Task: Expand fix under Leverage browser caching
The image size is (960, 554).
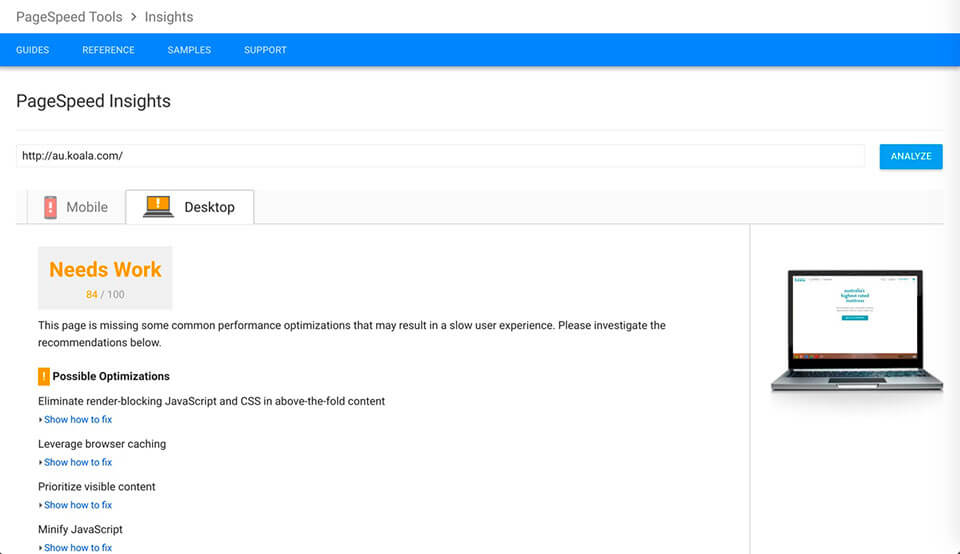Action: [78, 462]
